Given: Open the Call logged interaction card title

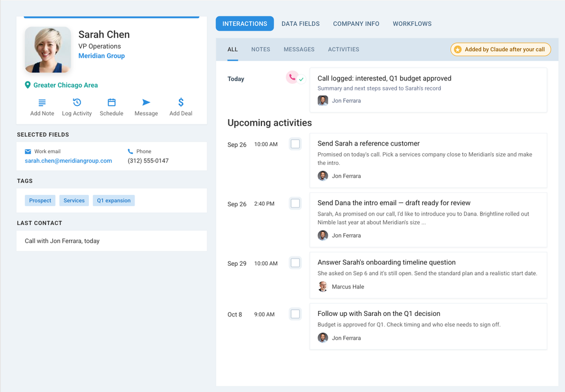Looking at the screenshot, I should pos(384,78).
